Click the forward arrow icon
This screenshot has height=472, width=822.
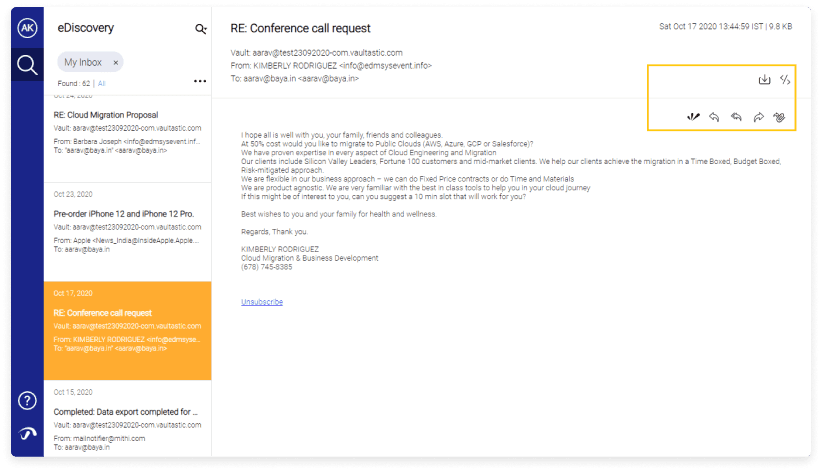pos(759,118)
